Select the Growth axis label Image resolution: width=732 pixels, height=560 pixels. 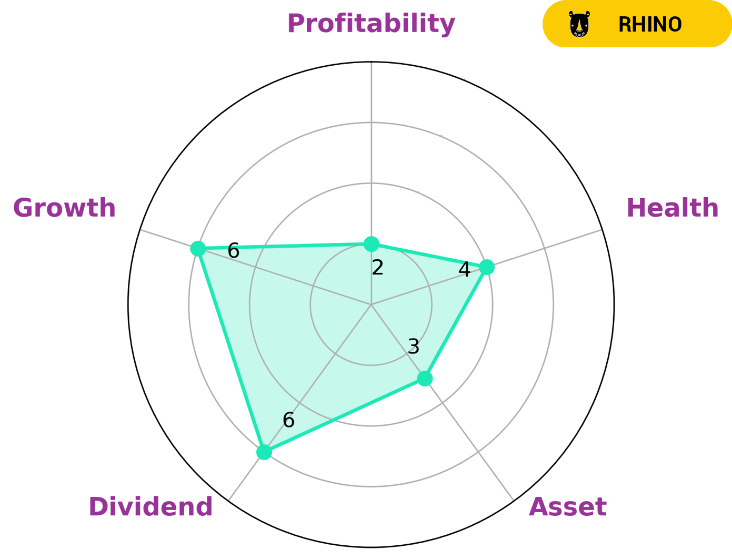point(64,208)
